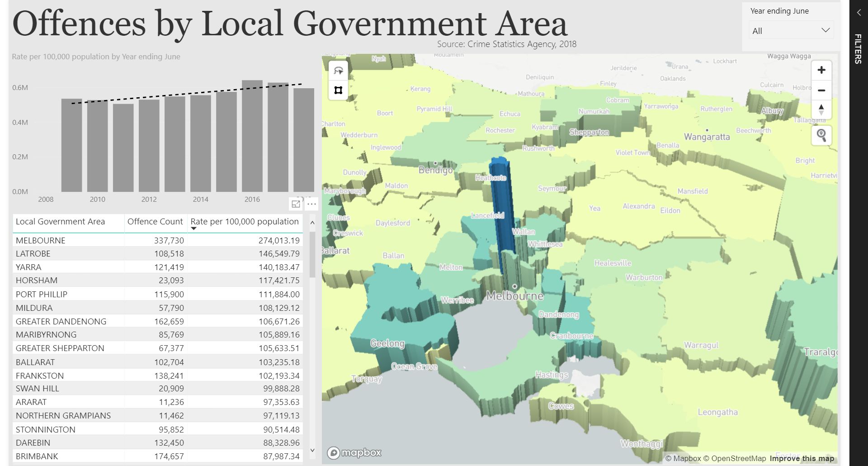Sort by Local Government Area column header

click(x=60, y=222)
